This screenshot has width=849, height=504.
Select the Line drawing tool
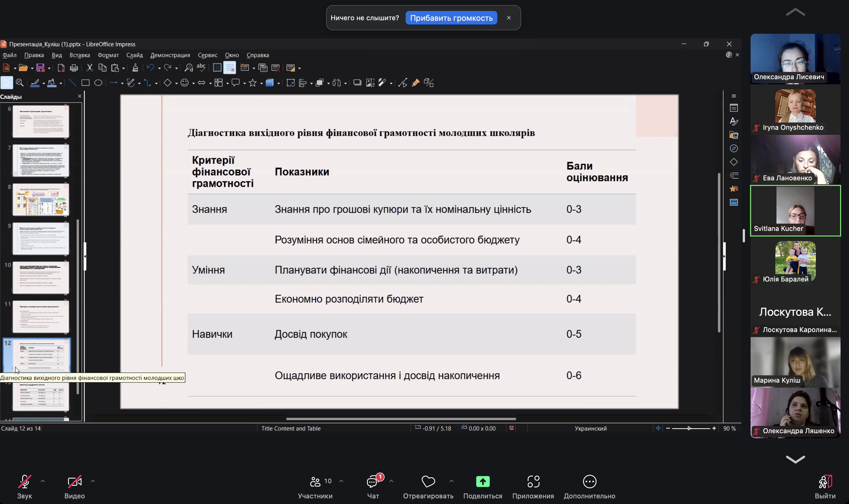[x=73, y=83]
